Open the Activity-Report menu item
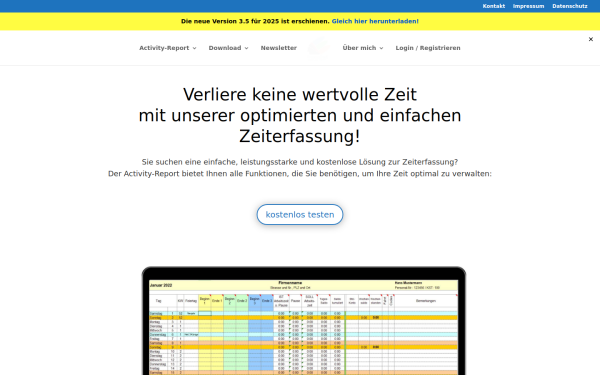This screenshot has height=375, width=600. pyautogui.click(x=164, y=48)
